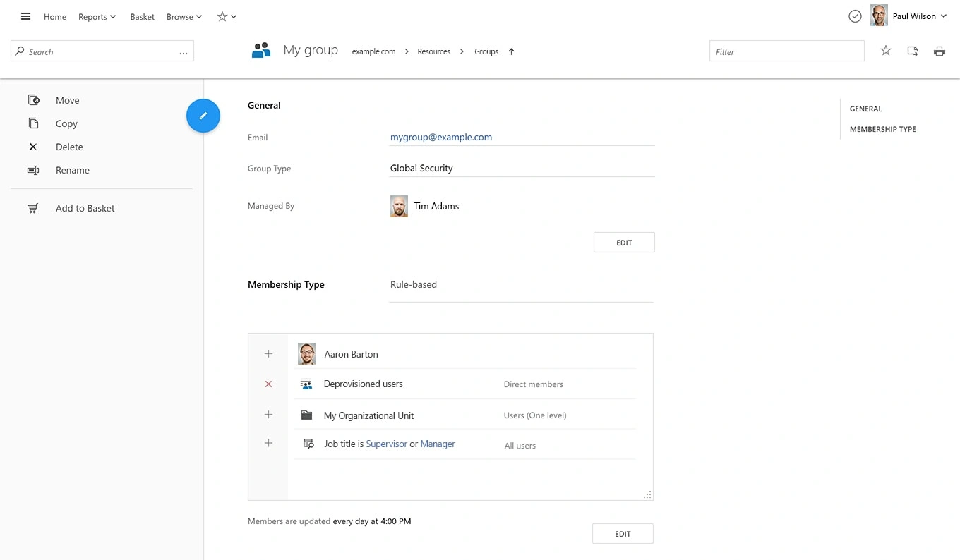Grab the resize handle of the members box

647,495
